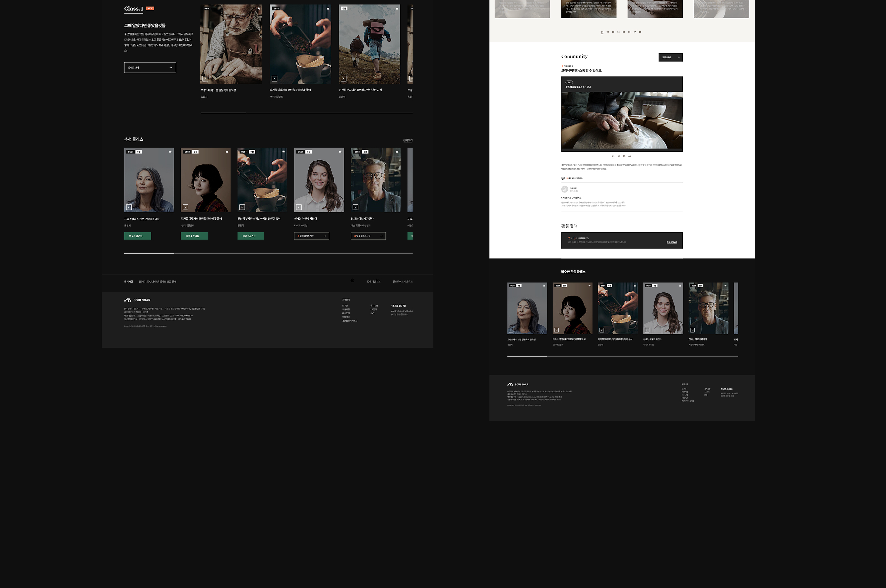
Task: Open FAQ link in left footer
Action: (372, 313)
